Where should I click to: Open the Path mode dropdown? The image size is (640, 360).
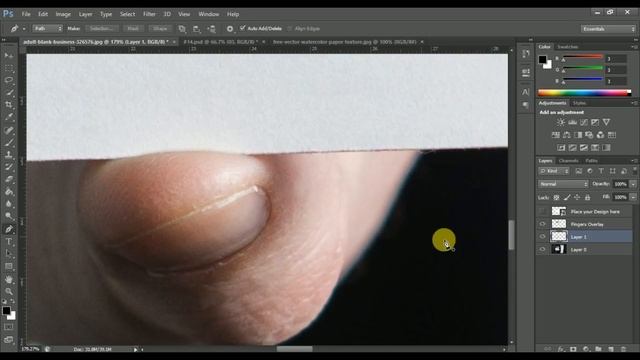click(48, 29)
